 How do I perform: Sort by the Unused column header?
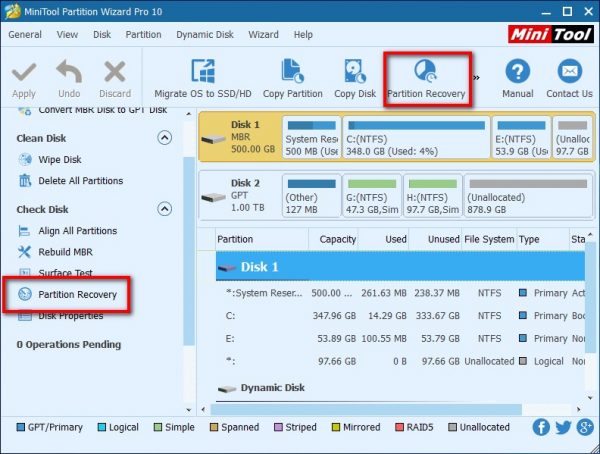(x=435, y=239)
